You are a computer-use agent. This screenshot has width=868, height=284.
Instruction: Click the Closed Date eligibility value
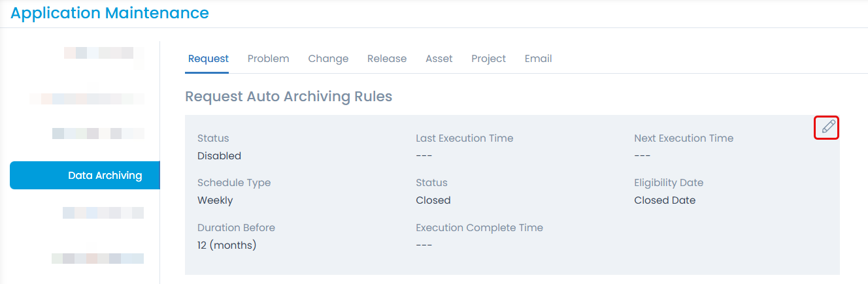[x=665, y=200]
